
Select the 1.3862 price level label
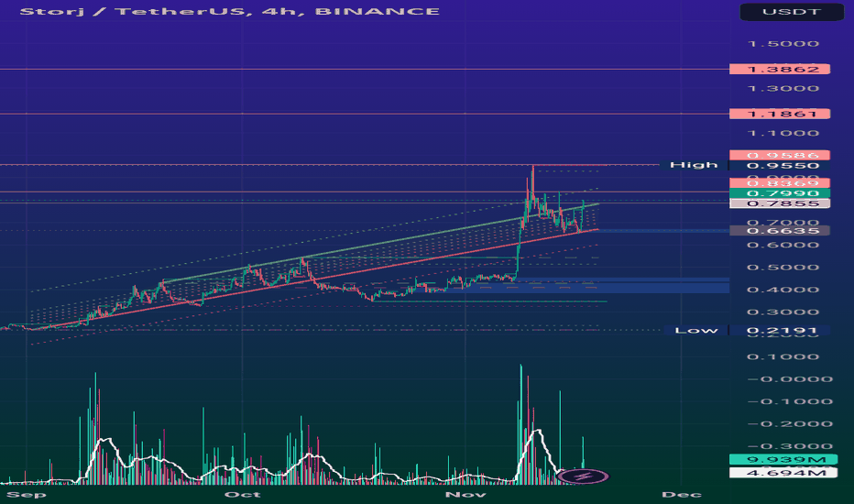point(780,70)
